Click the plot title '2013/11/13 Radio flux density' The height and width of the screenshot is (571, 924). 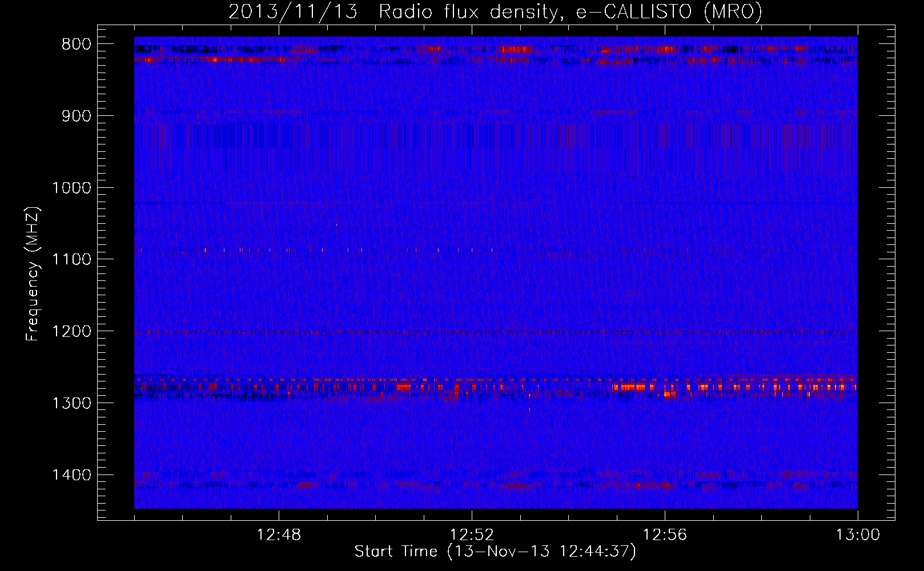tap(495, 11)
